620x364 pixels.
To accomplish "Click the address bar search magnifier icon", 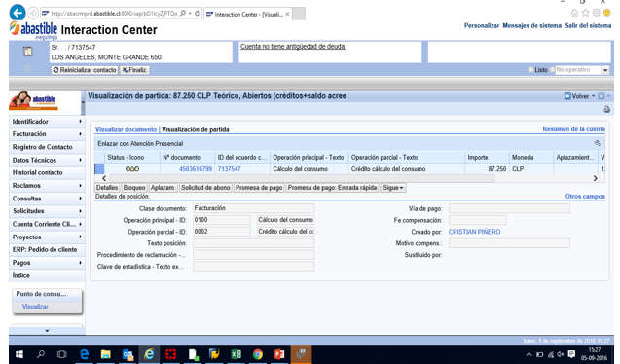I will pos(183,14).
